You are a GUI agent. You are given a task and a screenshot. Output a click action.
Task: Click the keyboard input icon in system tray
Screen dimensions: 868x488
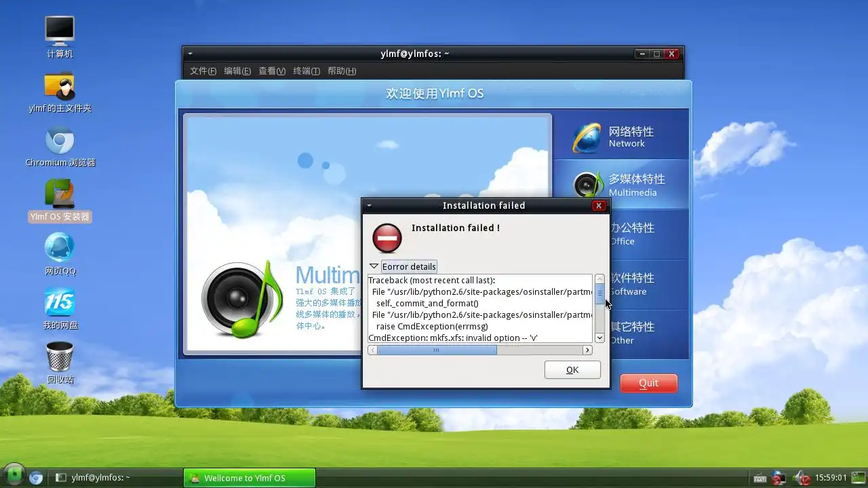coord(759,478)
